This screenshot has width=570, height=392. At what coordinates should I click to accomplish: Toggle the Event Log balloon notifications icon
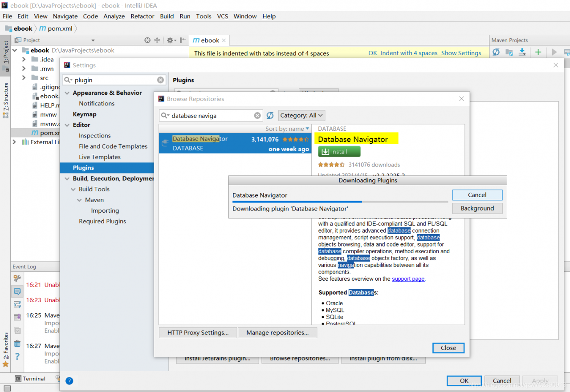(x=17, y=291)
